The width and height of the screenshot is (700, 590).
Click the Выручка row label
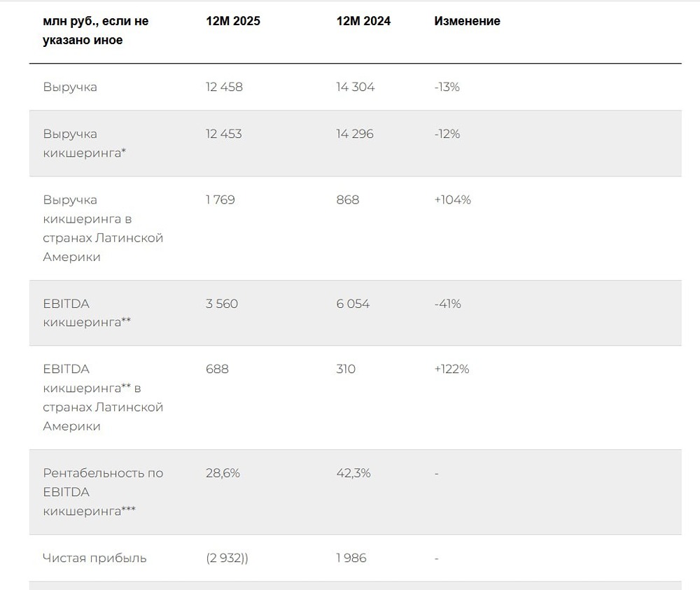pyautogui.click(x=70, y=87)
